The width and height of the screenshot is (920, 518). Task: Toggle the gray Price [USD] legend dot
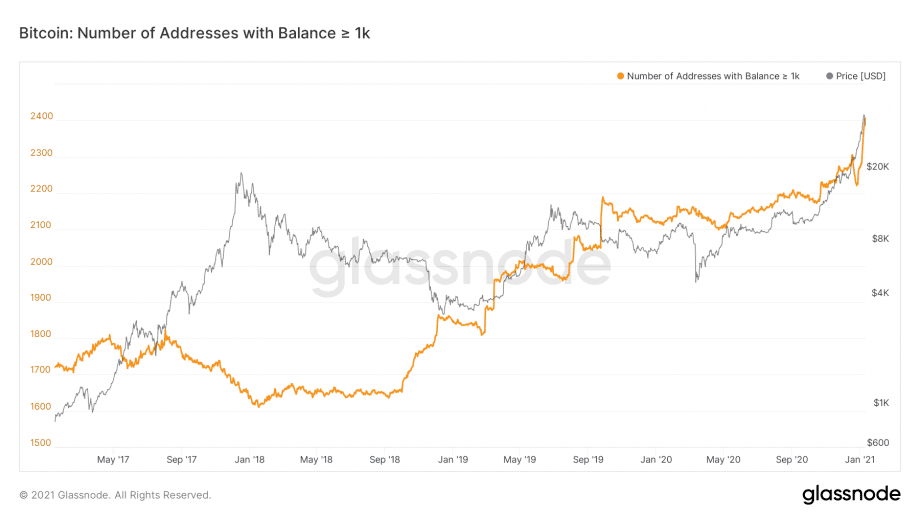coord(830,76)
